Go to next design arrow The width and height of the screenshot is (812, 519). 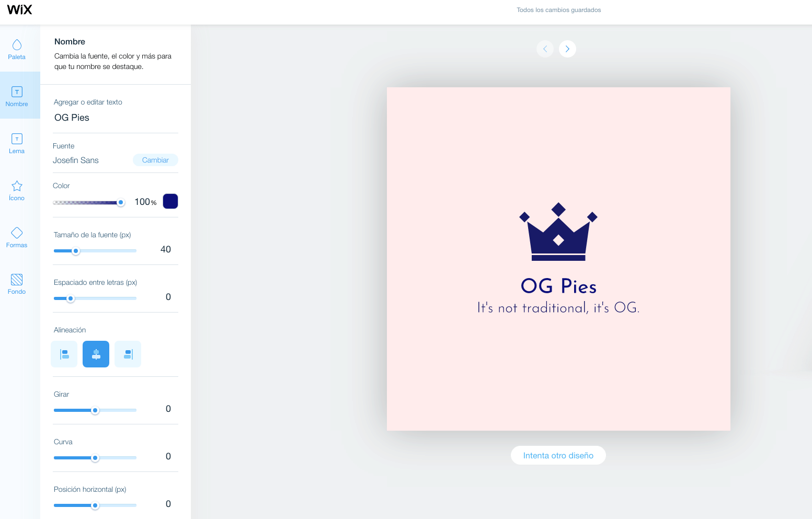click(567, 49)
